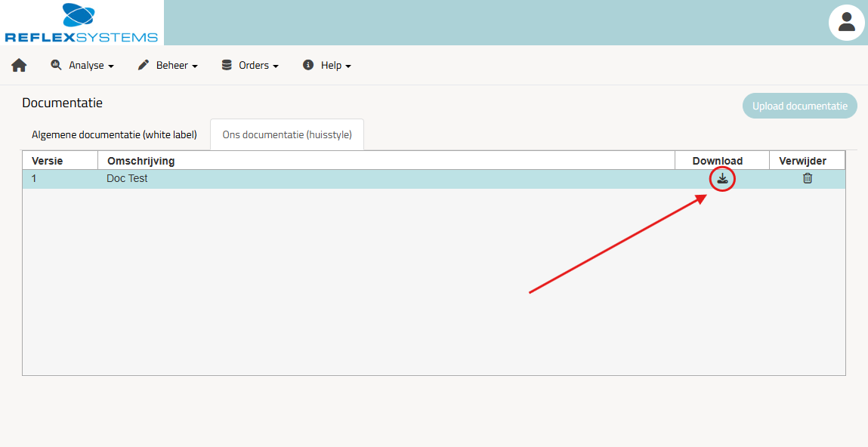Switch to Algemene documentatie (white label) tab
This screenshot has width=868, height=447.
click(x=114, y=134)
